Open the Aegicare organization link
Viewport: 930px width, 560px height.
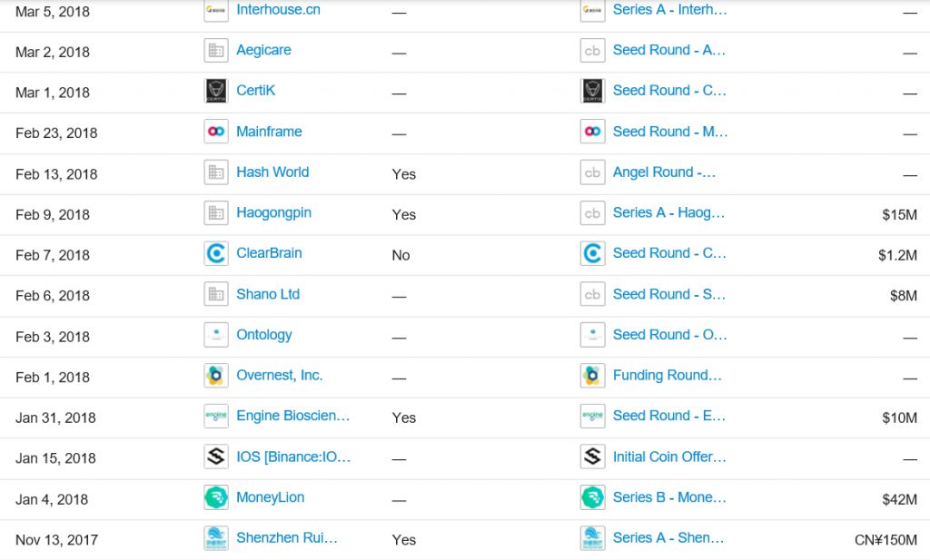pyautogui.click(x=263, y=50)
